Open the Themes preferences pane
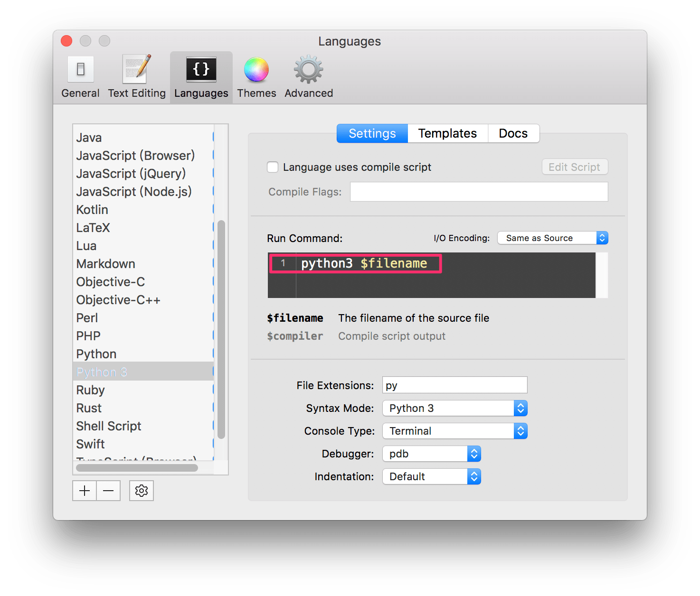The height and width of the screenshot is (596, 700). 256,76
